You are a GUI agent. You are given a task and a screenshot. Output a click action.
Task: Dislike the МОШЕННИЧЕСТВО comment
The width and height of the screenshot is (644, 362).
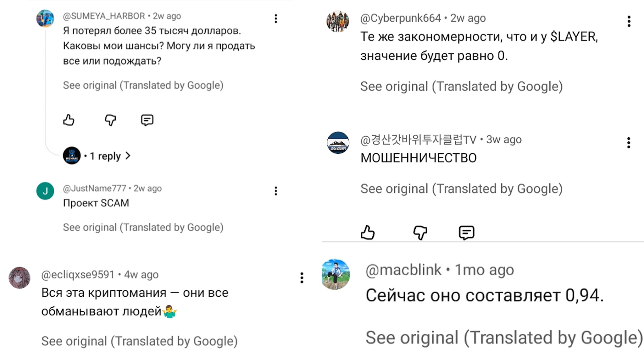coord(420,233)
